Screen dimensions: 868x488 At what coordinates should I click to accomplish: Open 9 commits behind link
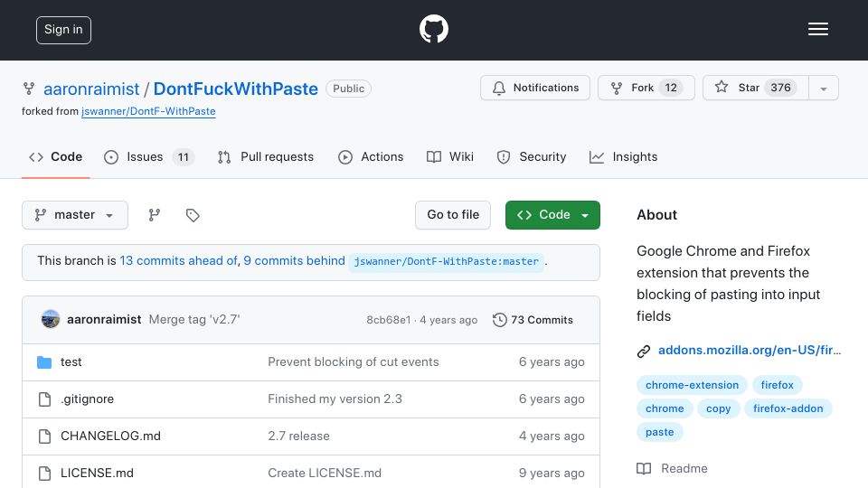pyautogui.click(x=294, y=260)
